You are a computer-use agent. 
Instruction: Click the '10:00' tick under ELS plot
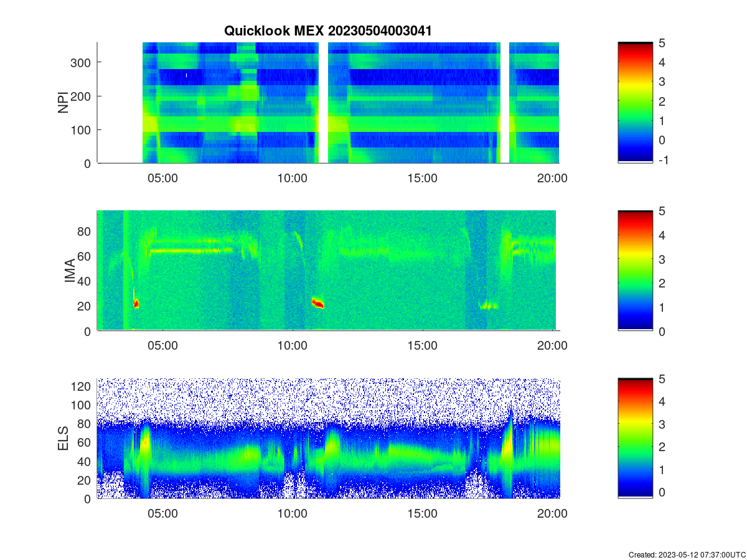click(x=292, y=514)
